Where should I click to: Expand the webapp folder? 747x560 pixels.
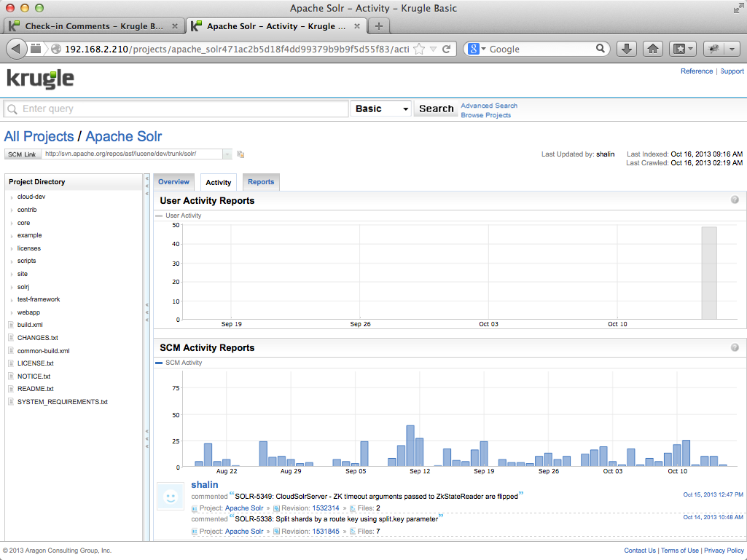(12, 313)
